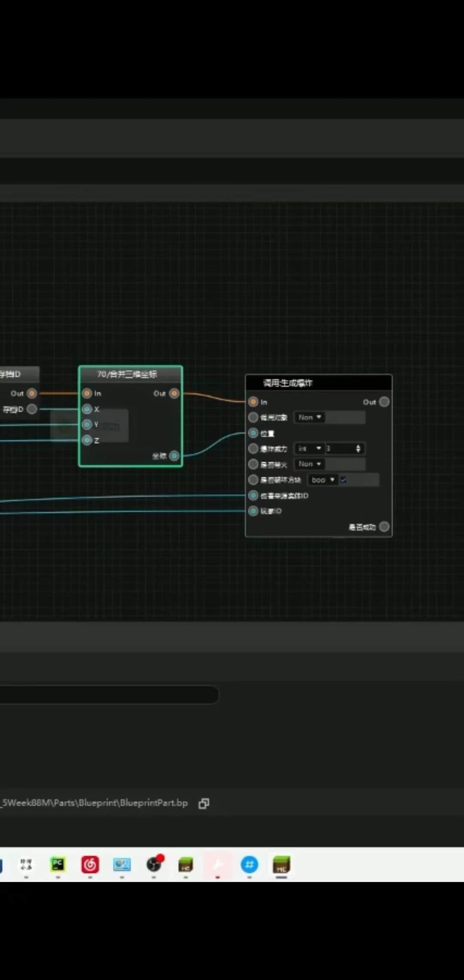Click the explosion power stepper arrows

pyautogui.click(x=358, y=449)
